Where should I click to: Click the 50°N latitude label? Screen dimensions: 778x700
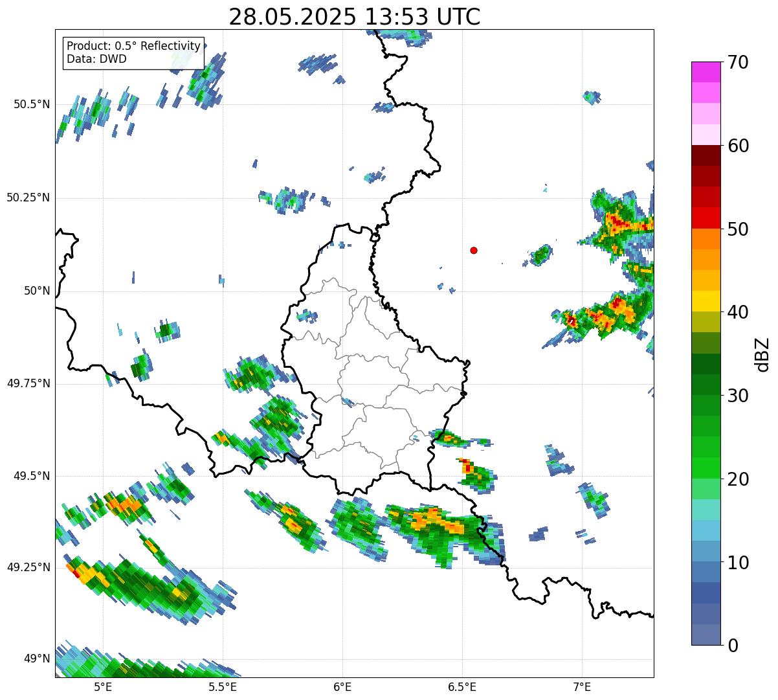tap(37, 291)
